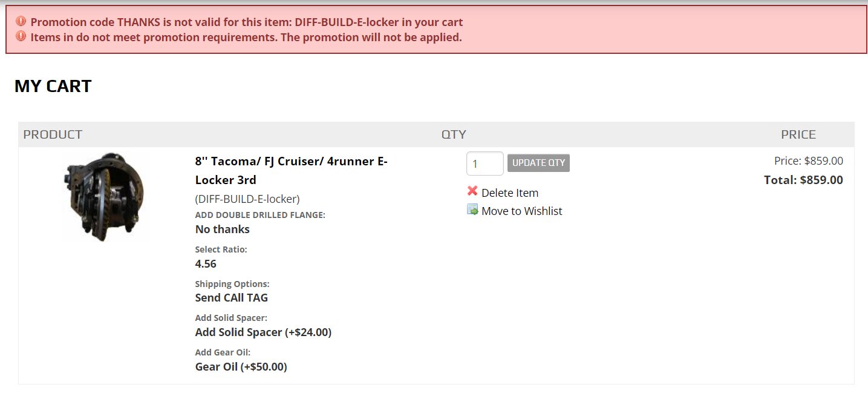Screen dimensions: 868x393
Task: Click the promotion code THANKS error message
Action: (x=247, y=22)
